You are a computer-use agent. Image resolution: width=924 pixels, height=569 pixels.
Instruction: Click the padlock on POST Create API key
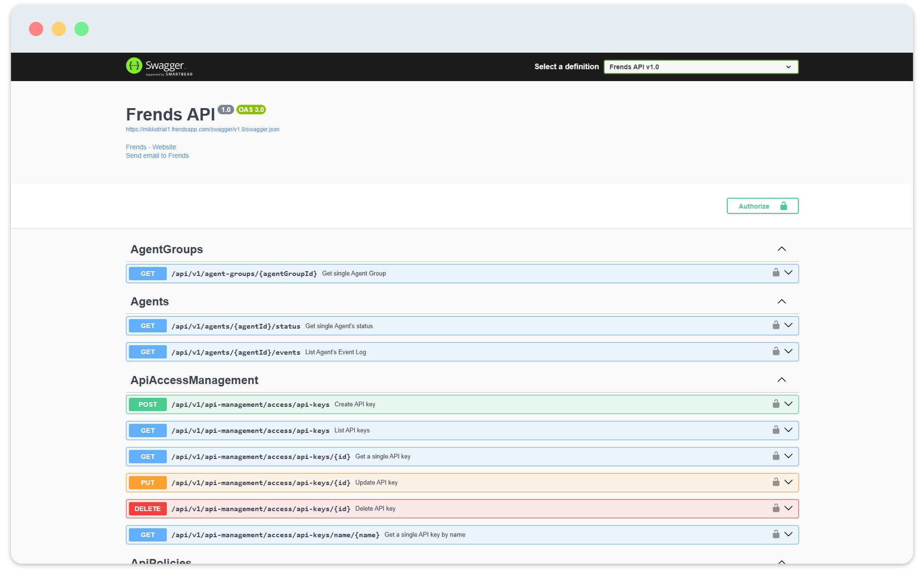coord(776,404)
